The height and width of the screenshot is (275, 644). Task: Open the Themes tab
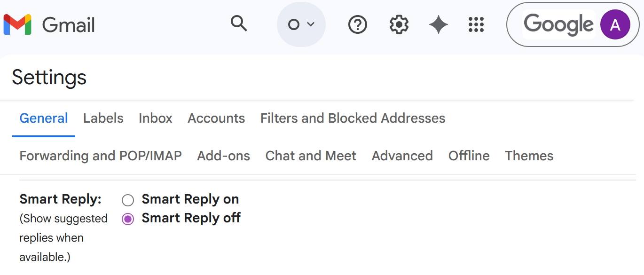529,156
